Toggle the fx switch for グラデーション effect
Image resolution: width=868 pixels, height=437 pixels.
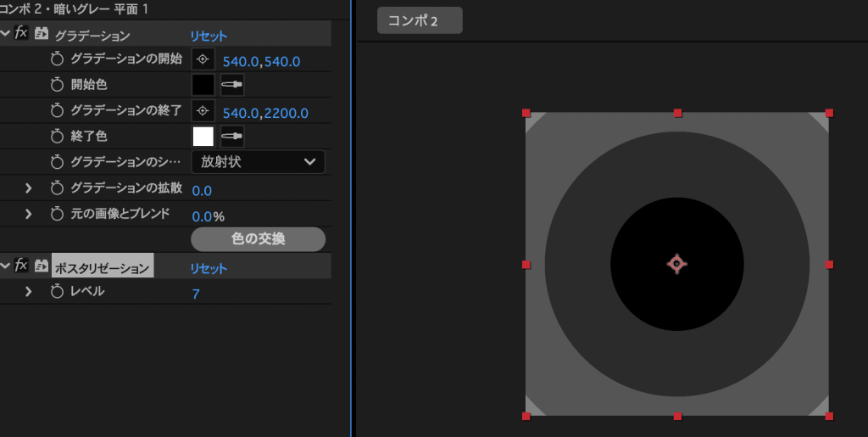pos(22,34)
